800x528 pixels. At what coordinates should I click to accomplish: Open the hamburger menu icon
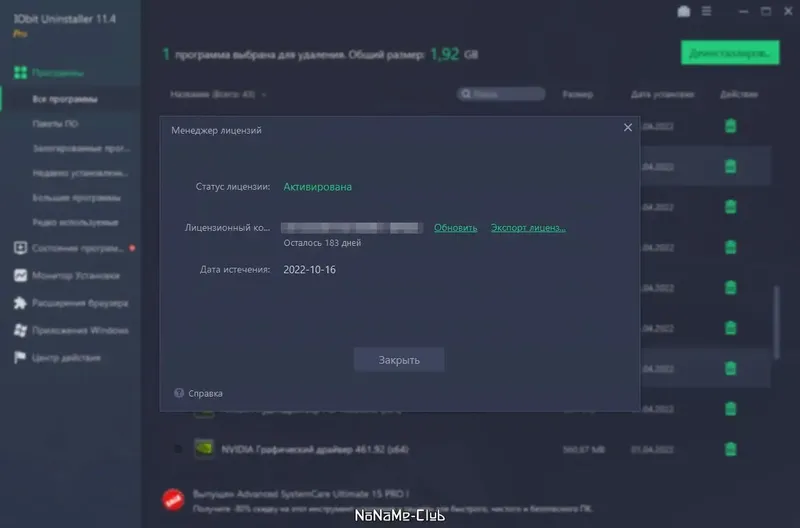[706, 11]
